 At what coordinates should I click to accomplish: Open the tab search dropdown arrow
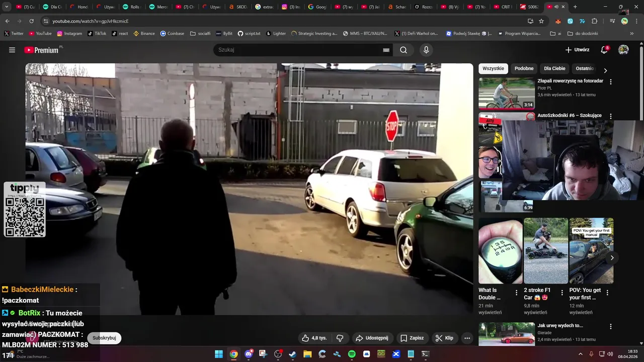click(7, 7)
